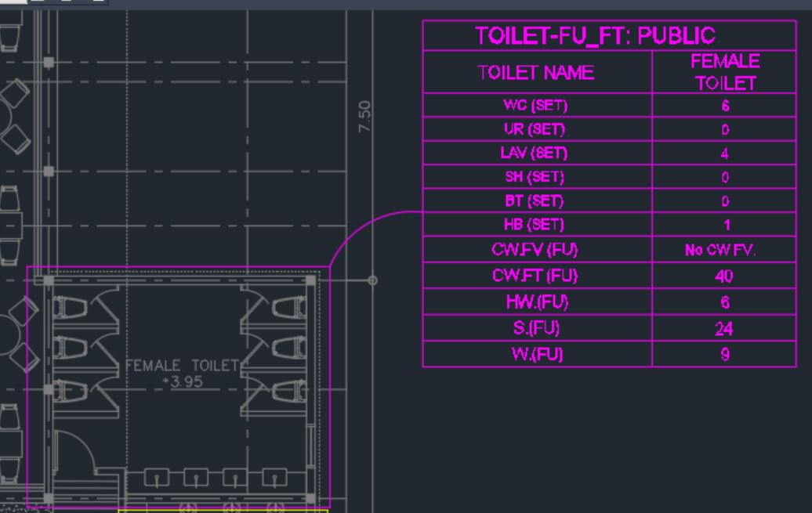
Task: Select the leftmost lavatory sink symbol
Action: 158,477
